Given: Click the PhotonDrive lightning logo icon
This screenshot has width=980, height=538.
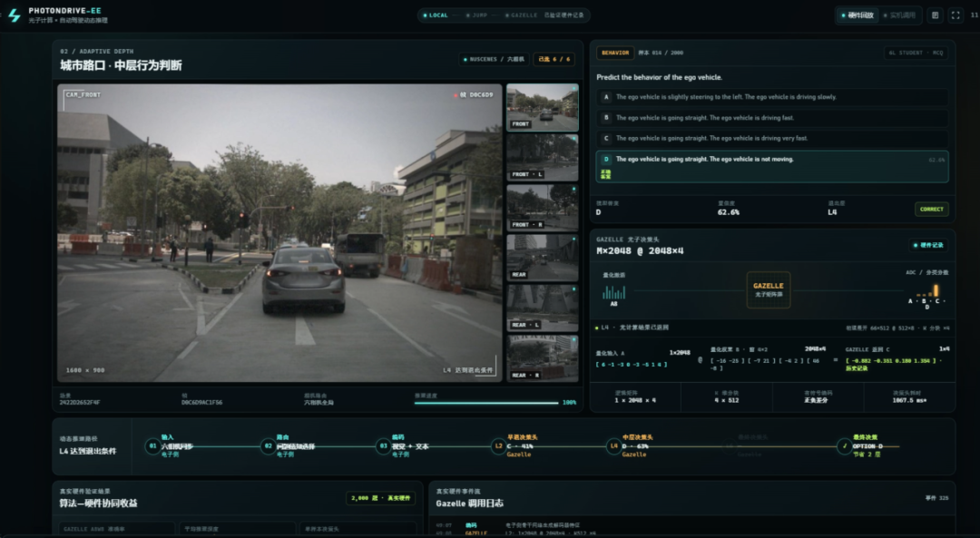Looking at the screenshot, I should click(x=15, y=15).
